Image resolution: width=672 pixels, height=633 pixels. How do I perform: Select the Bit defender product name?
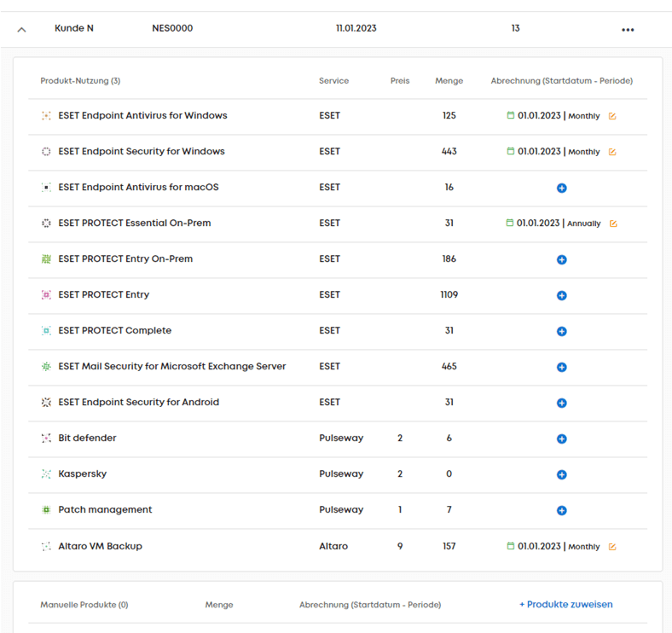tap(88, 438)
